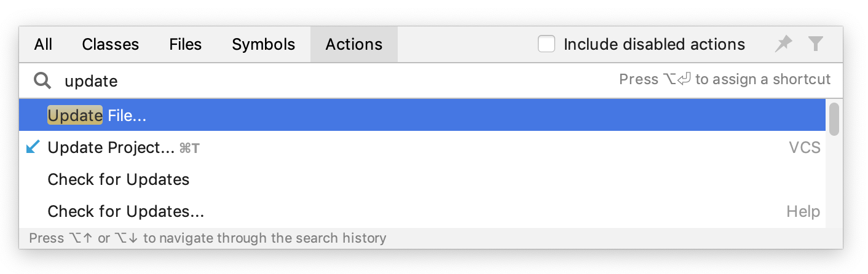Enable Include disabled actions checkbox

coord(546,44)
